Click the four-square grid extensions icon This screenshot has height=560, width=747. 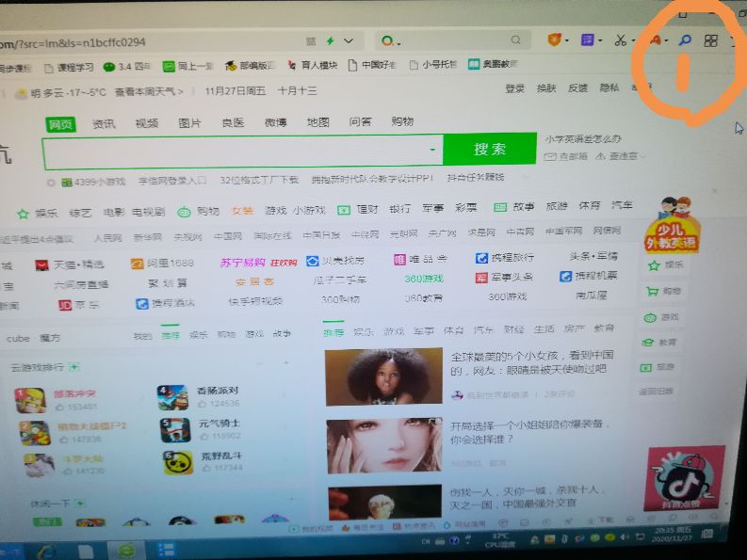pyautogui.click(x=711, y=41)
